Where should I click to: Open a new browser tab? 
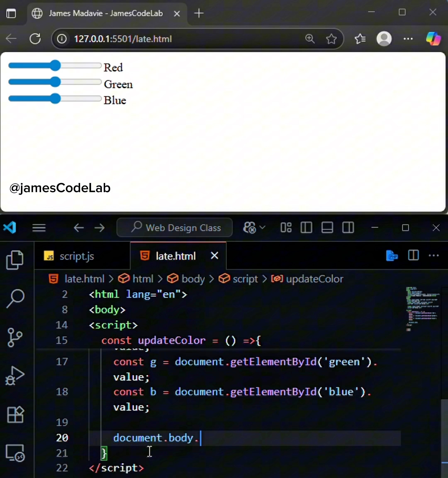199,13
